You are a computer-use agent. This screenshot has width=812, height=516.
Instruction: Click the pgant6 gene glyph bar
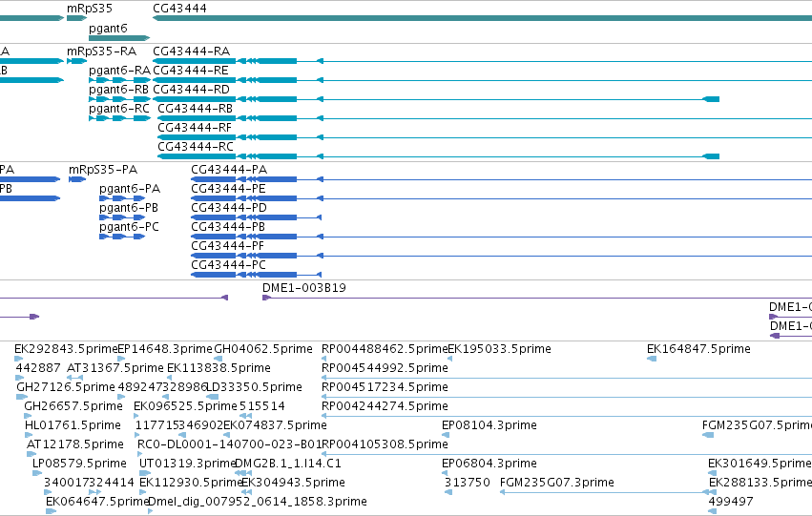(x=119, y=38)
